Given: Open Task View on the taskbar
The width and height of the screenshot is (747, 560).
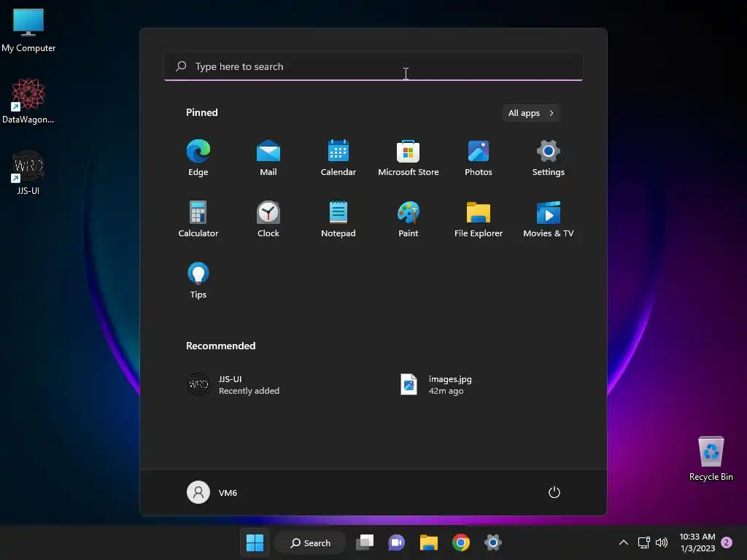Looking at the screenshot, I should click(x=365, y=542).
